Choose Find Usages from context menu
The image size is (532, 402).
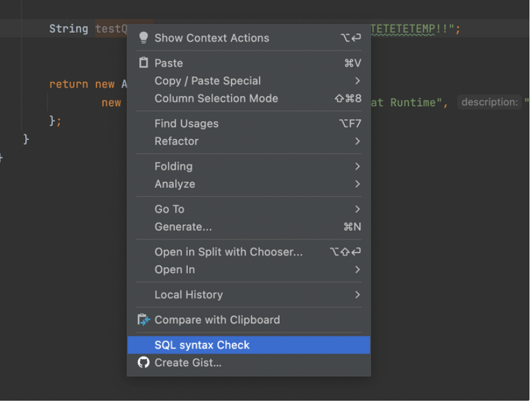(187, 123)
